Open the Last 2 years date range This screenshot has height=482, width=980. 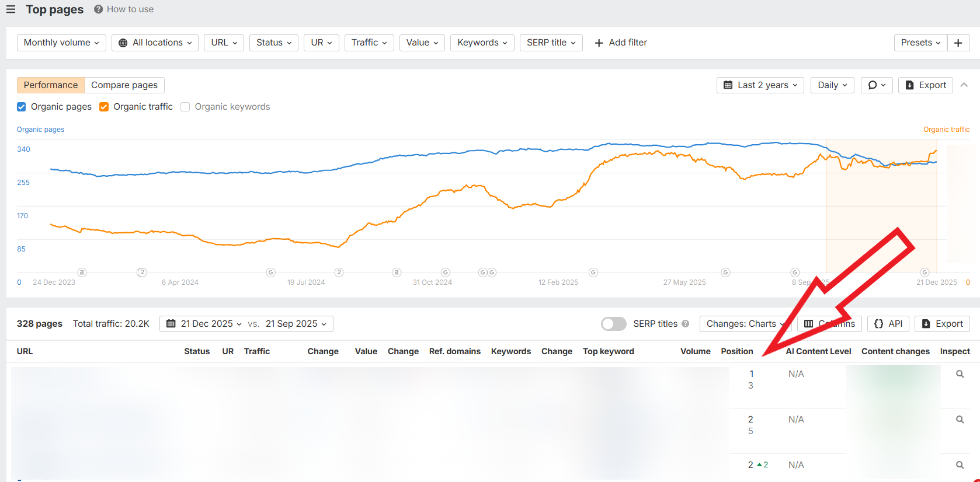pos(760,85)
